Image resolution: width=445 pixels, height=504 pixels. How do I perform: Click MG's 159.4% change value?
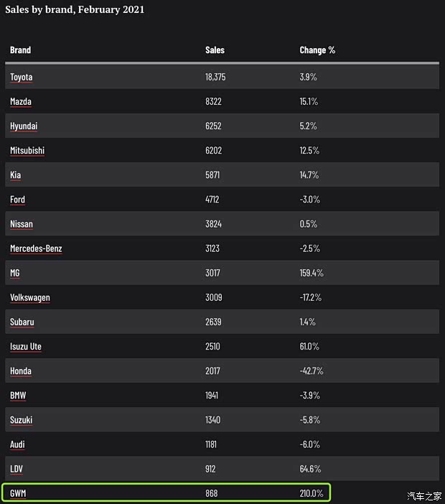(x=311, y=273)
